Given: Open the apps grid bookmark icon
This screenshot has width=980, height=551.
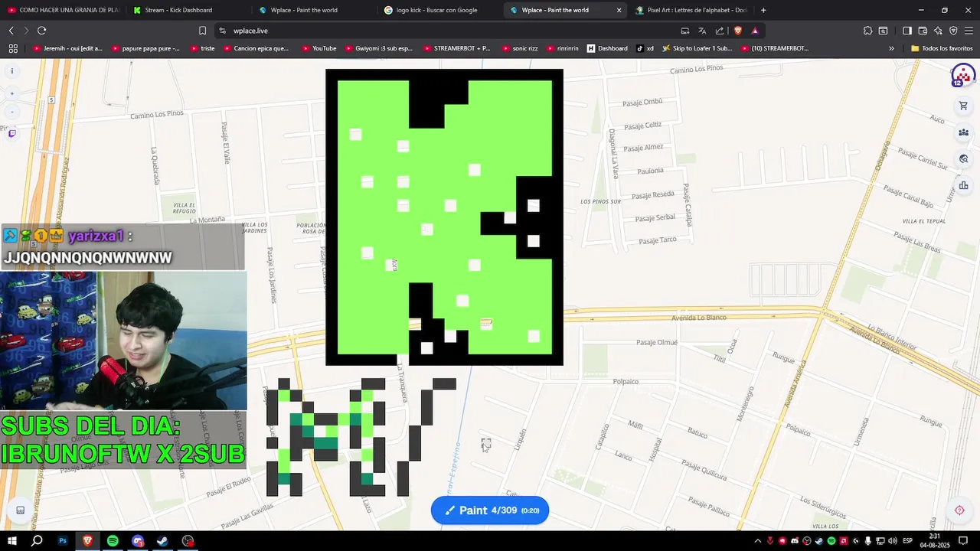Looking at the screenshot, I should click(13, 48).
